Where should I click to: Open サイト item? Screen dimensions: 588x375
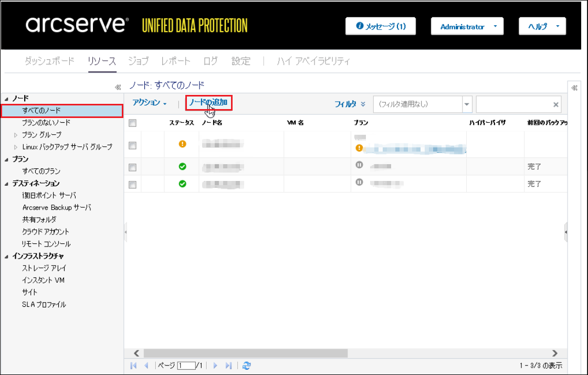(29, 292)
